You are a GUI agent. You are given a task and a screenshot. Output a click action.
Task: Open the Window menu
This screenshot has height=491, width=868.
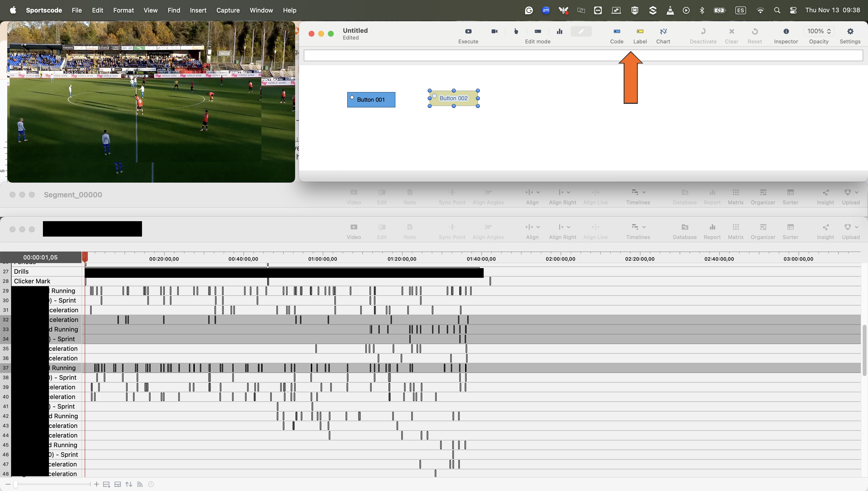[261, 10]
